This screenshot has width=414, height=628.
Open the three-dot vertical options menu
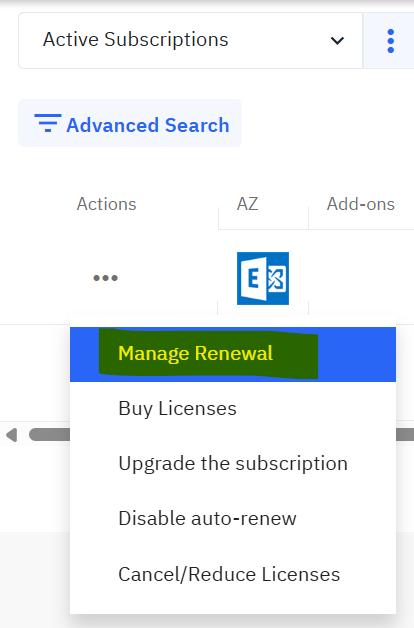tap(390, 40)
